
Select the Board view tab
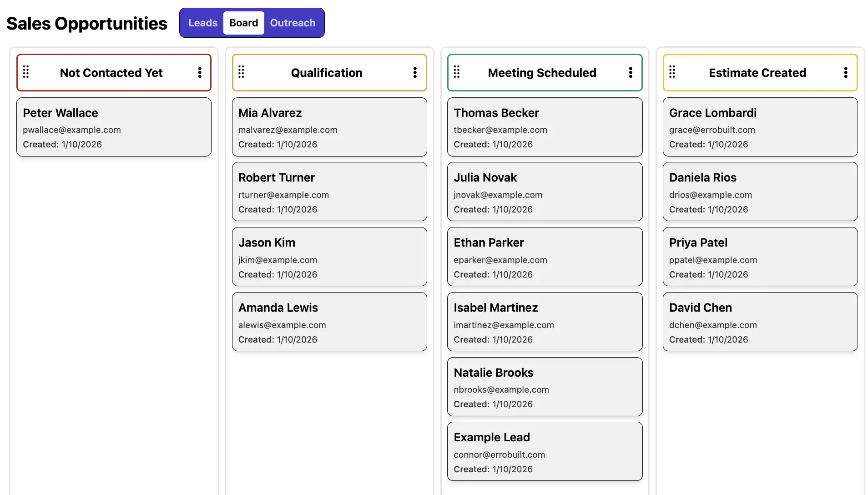pos(243,23)
